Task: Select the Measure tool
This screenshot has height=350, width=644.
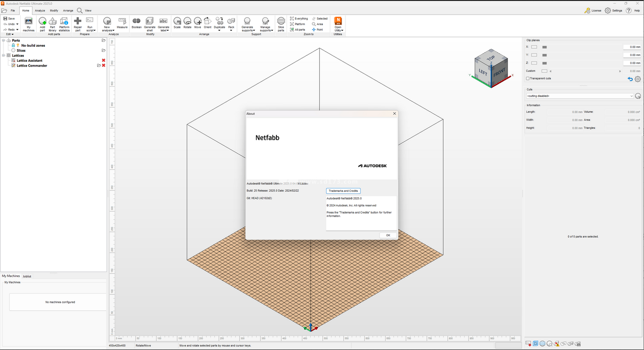Action: pyautogui.click(x=122, y=23)
